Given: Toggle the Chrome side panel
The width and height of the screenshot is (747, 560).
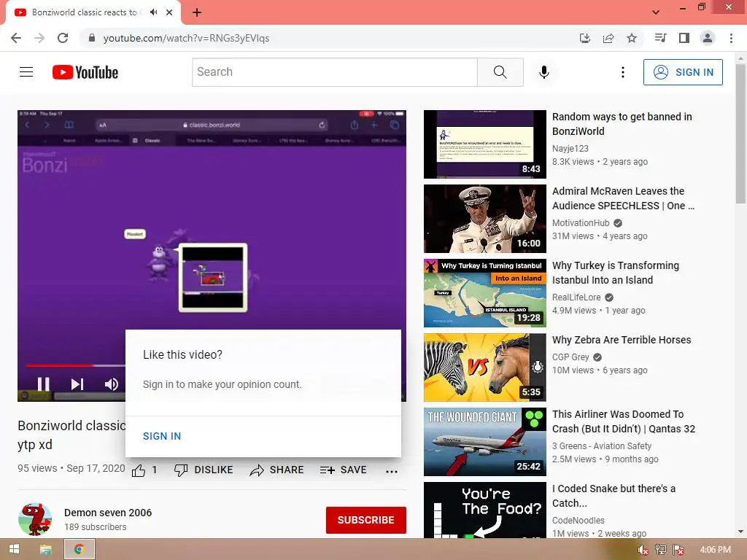Looking at the screenshot, I should 684,38.
